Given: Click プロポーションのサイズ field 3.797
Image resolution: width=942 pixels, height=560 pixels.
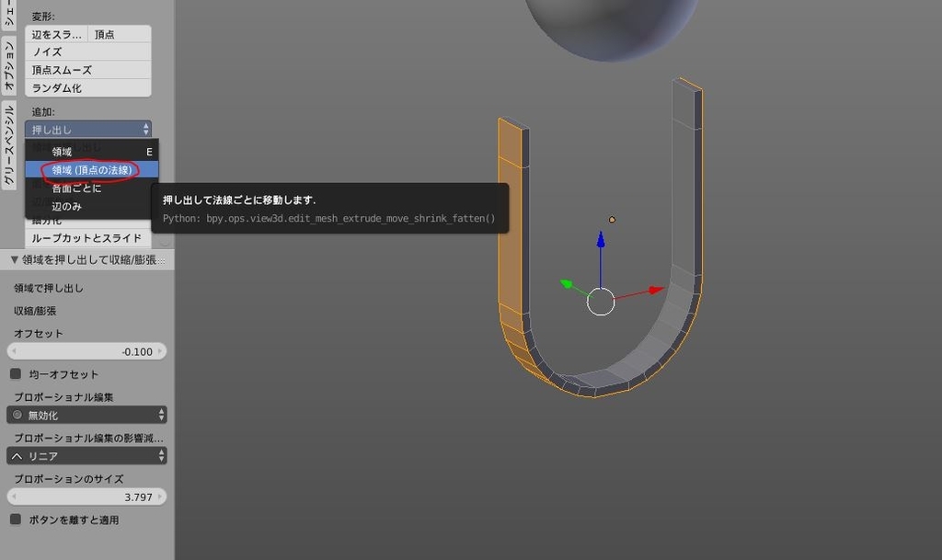Looking at the screenshot, I should click(86, 497).
